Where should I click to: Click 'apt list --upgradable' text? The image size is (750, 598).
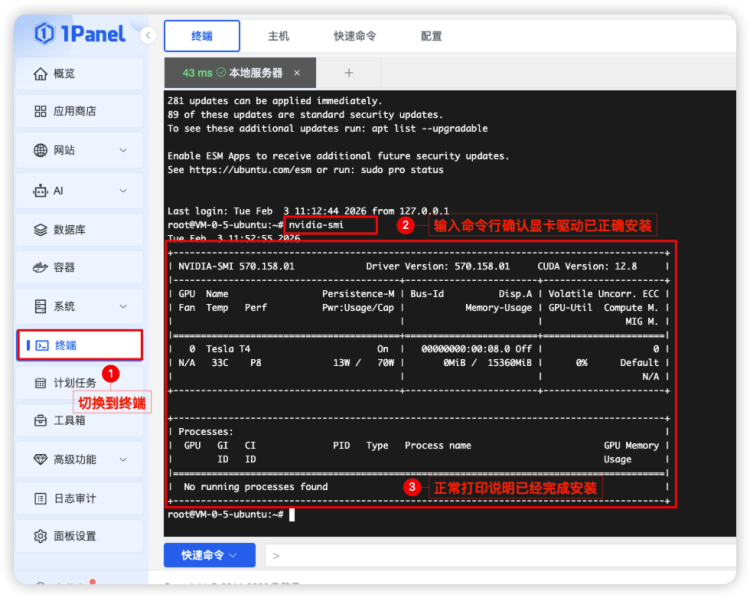[x=430, y=129]
